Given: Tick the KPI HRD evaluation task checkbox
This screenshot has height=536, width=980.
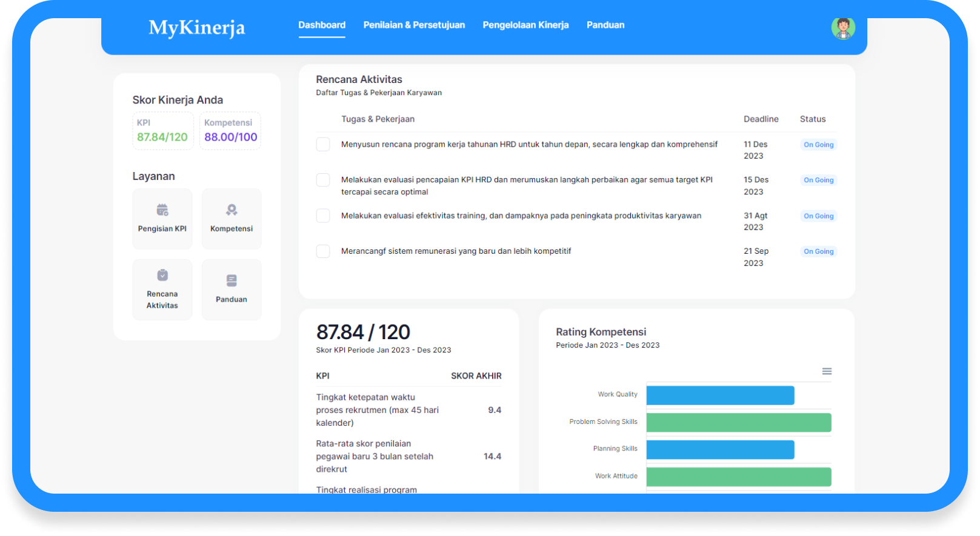Looking at the screenshot, I should click(323, 180).
